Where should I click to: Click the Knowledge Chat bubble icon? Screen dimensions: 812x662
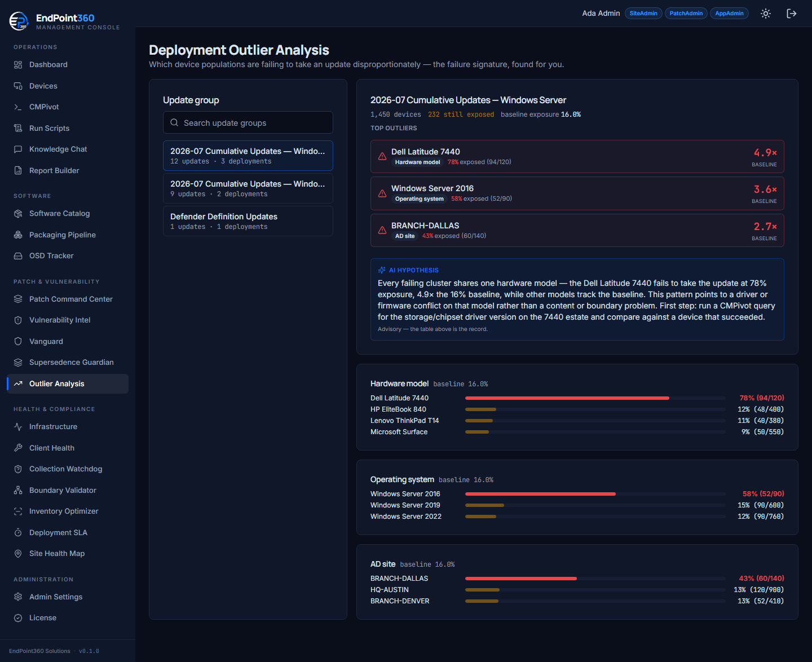coord(18,149)
